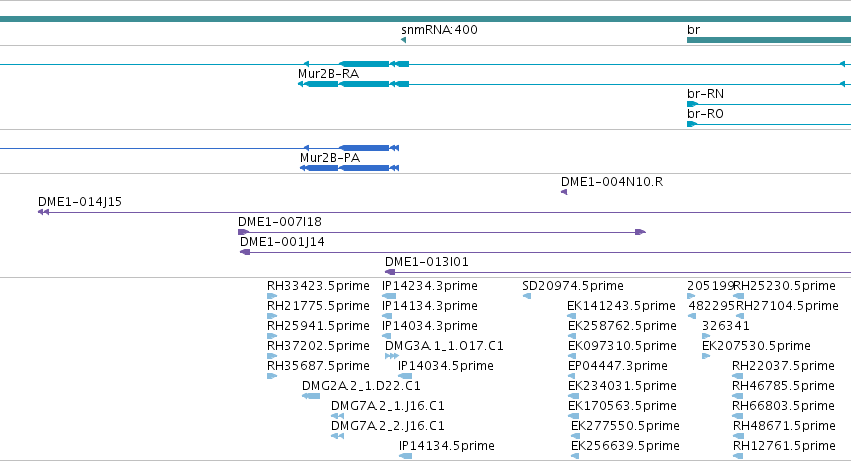Click the br gene bar
Image resolution: width=851 pixels, height=461 pixels.
769,40
